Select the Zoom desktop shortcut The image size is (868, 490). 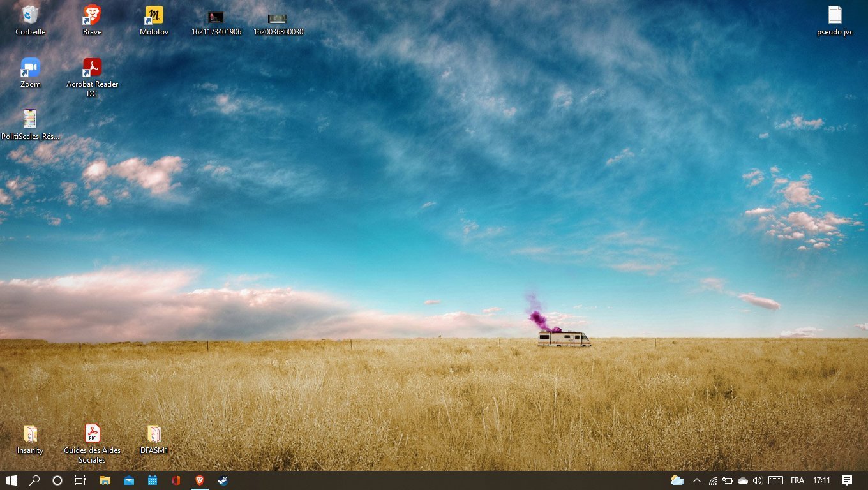click(x=30, y=72)
